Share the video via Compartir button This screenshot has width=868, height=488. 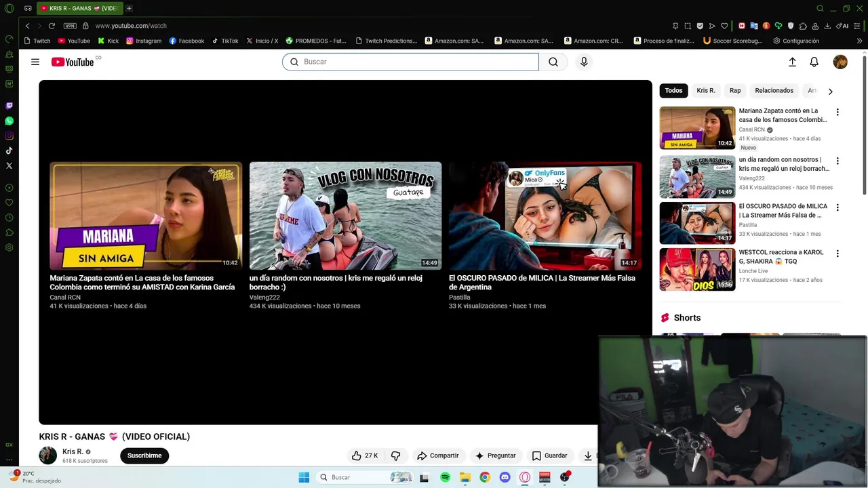[x=438, y=455]
